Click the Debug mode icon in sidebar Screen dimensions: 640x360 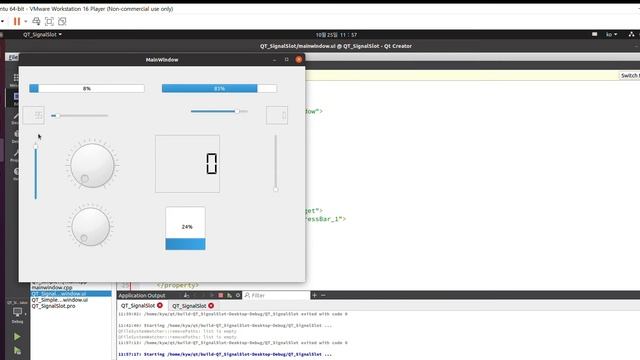[x=15, y=136]
